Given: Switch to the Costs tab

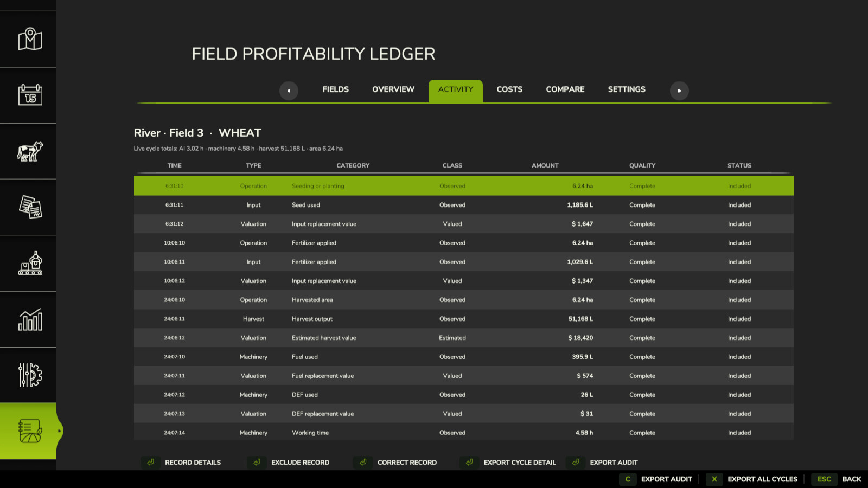Looking at the screenshot, I should pos(509,89).
